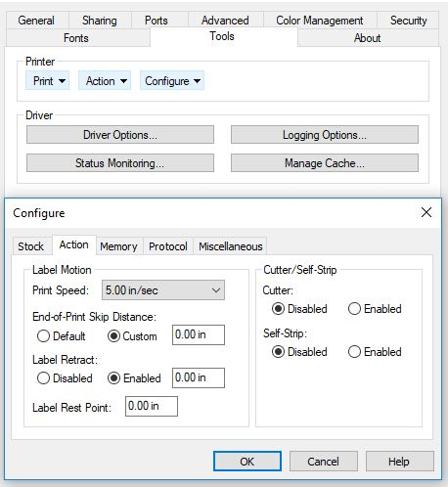Go to the Protocol tab
This screenshot has width=448, height=487.
[168, 246]
